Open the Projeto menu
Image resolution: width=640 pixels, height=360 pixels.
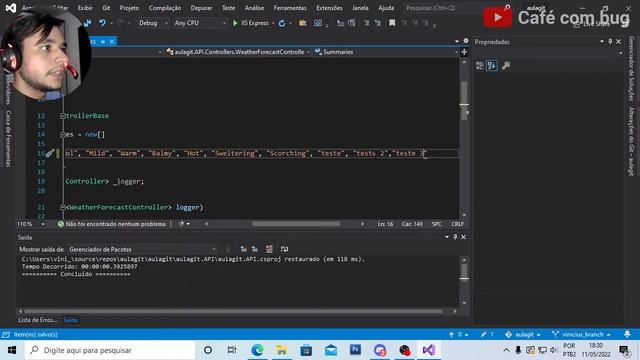point(129,8)
